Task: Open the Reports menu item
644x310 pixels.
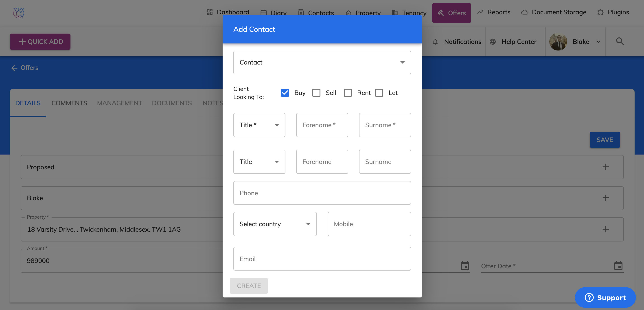Action: (x=494, y=12)
